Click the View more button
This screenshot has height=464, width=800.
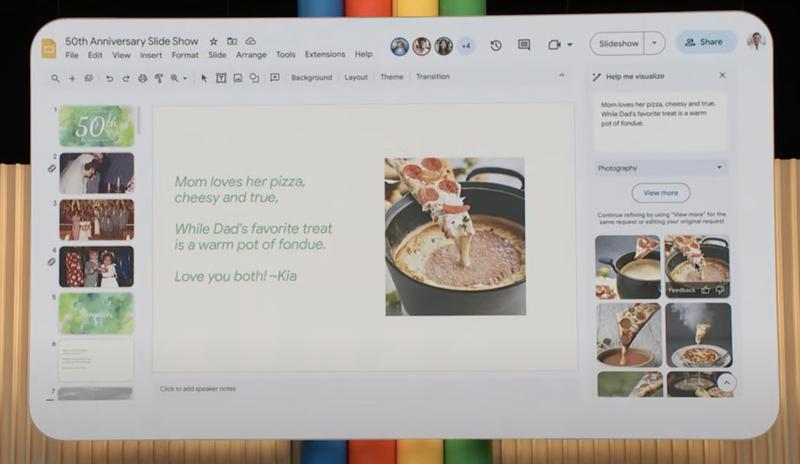click(661, 192)
